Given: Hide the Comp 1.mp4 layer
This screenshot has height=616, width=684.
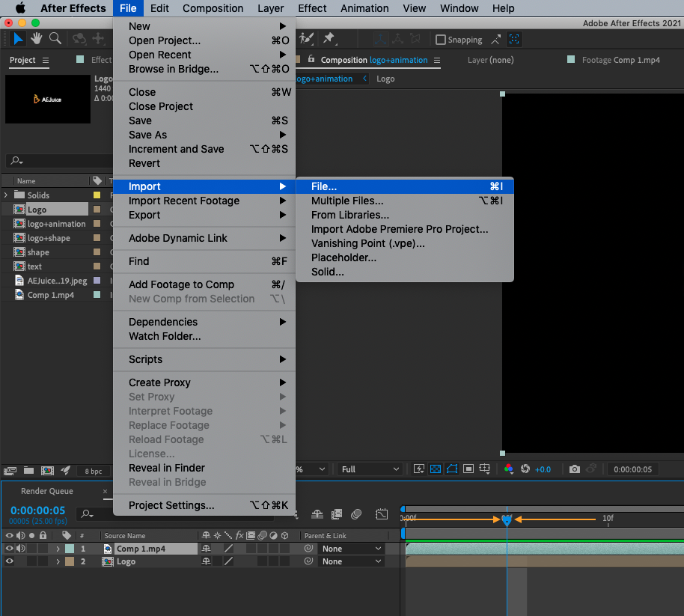Looking at the screenshot, I should coord(10,549).
